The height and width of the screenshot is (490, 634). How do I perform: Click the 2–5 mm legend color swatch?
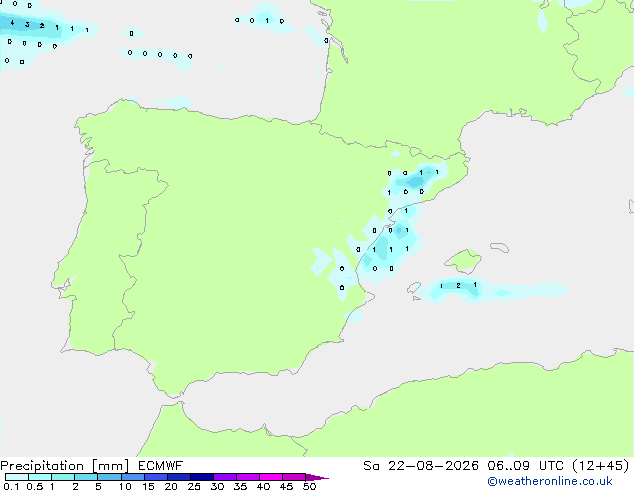86,477
